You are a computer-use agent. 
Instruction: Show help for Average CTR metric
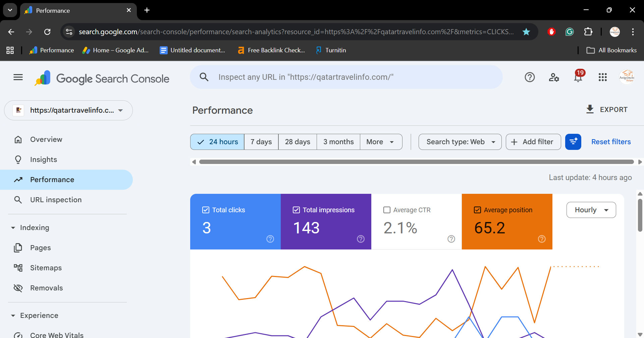(451, 239)
